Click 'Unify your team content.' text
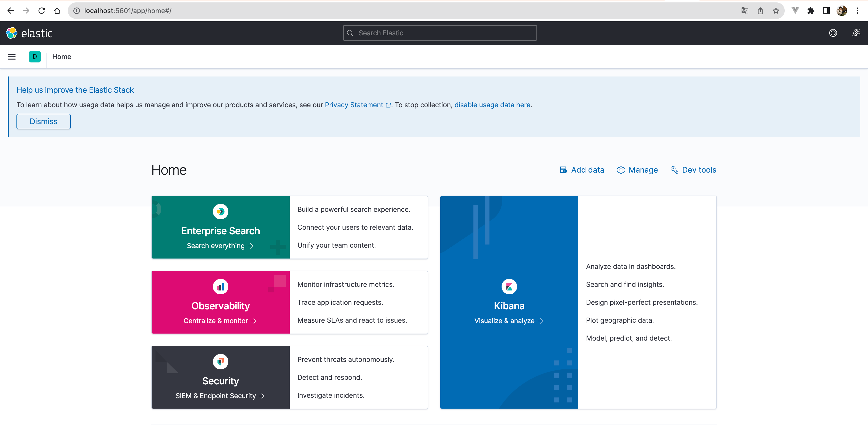This screenshot has height=427, width=868. pyautogui.click(x=336, y=245)
